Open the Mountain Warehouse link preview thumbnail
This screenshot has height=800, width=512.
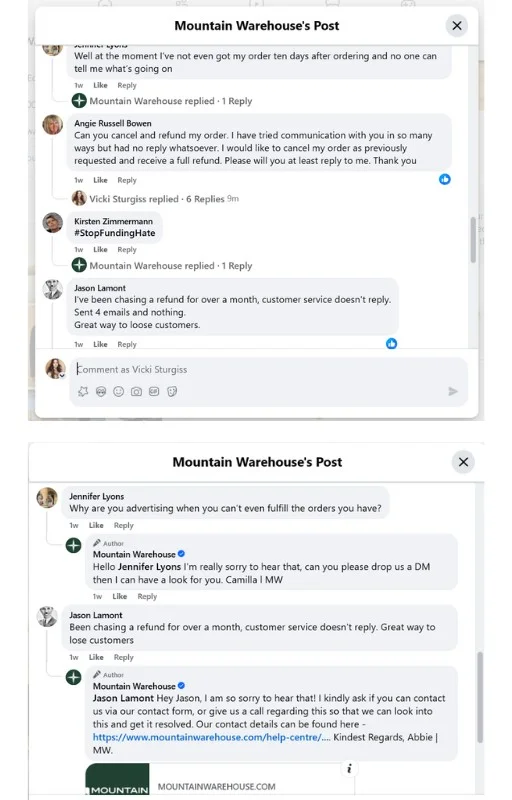tap(117, 779)
